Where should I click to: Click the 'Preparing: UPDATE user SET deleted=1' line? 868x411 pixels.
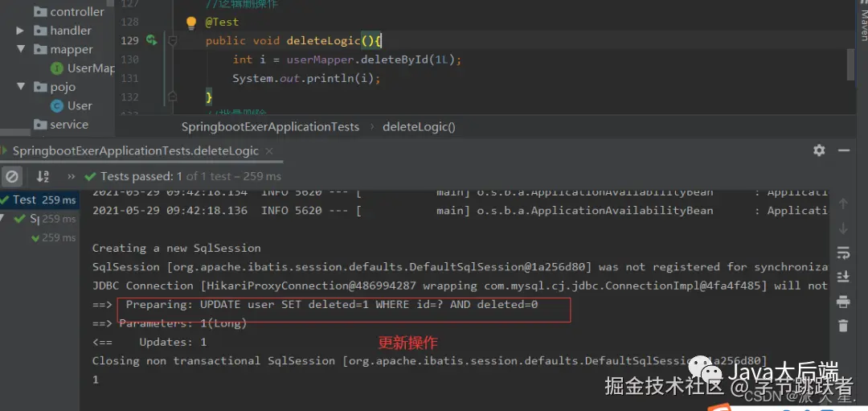click(315, 305)
